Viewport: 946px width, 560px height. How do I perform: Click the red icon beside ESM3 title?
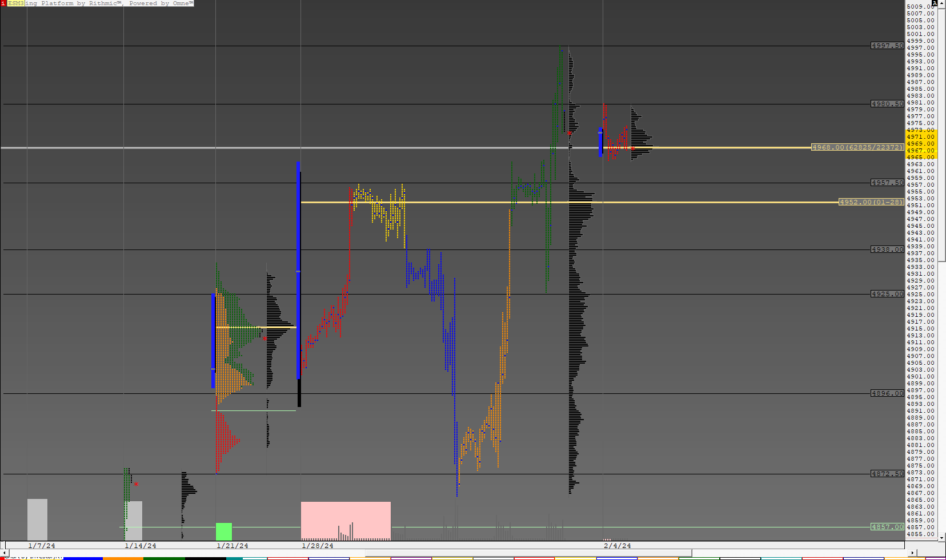point(3,3)
